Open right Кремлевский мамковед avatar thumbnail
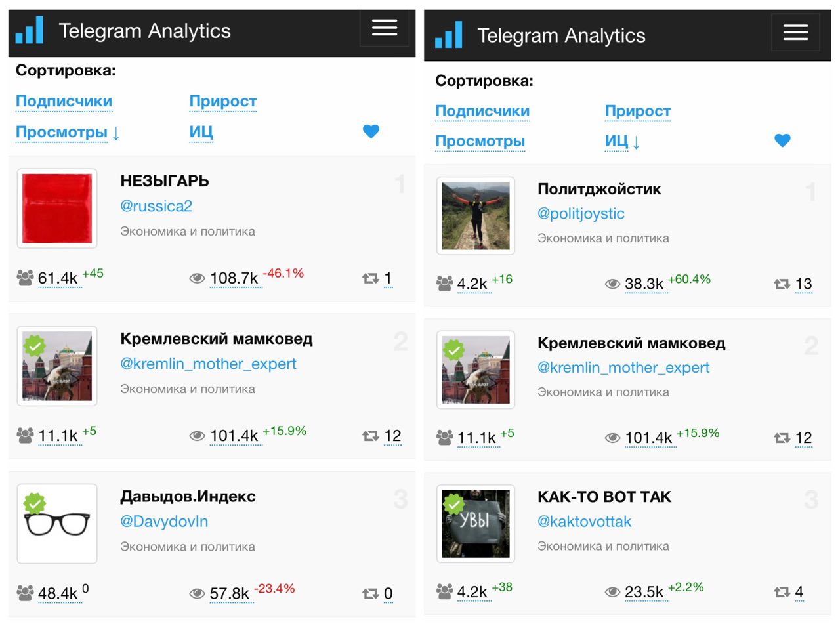This screenshot has height=630, width=840. [476, 369]
